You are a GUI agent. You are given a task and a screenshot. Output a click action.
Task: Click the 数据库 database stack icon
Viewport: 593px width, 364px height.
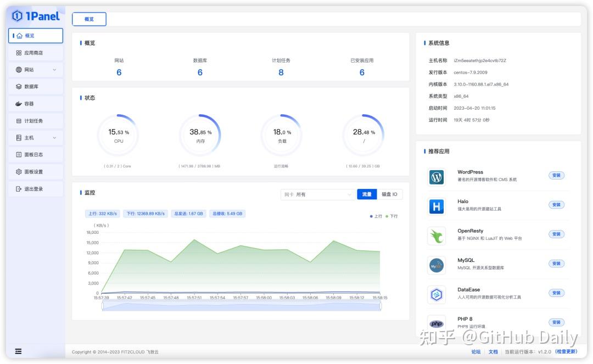point(19,87)
